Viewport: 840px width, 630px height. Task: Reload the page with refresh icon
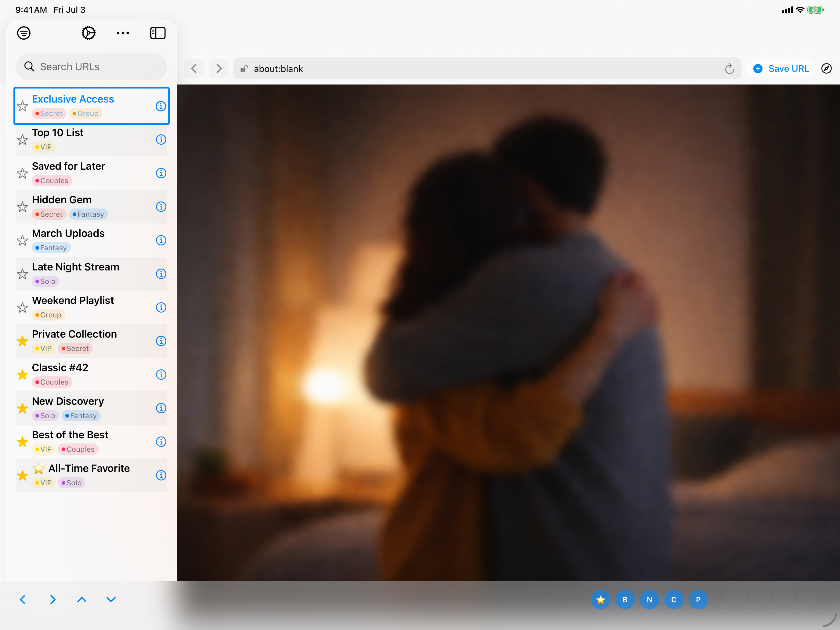(x=729, y=68)
